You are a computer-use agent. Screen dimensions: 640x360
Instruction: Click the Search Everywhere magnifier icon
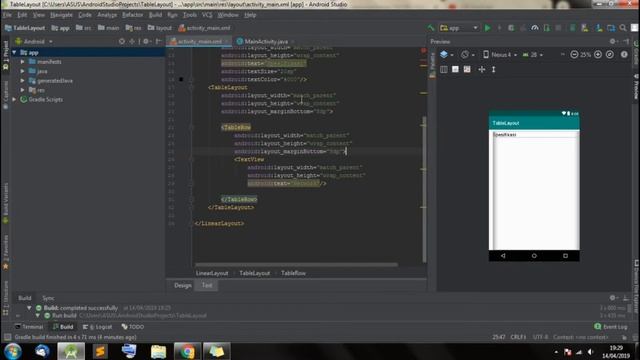[623, 28]
